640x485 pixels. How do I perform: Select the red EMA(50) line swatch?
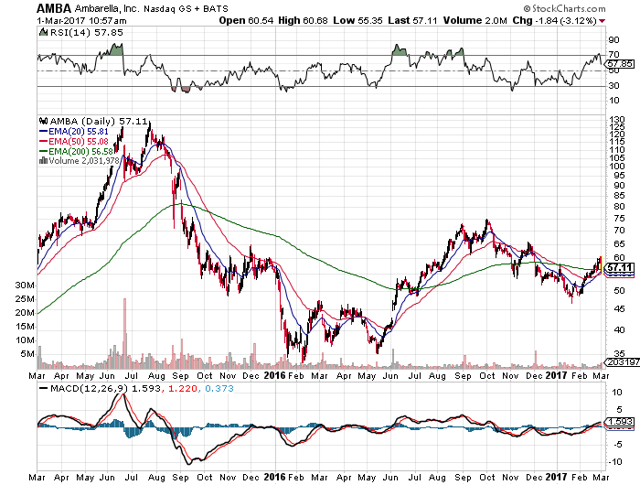43,142
